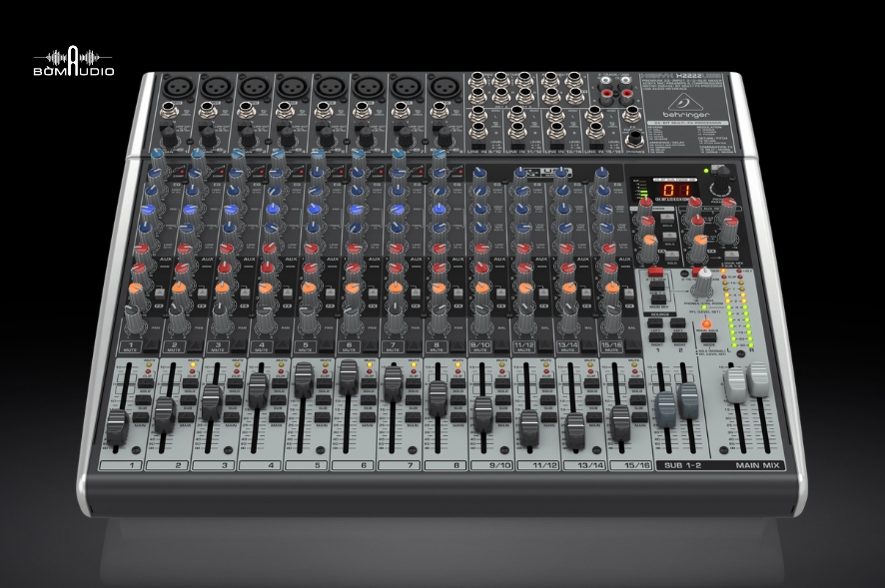Click the channel 7 fader cap
The image size is (885, 588).
click(393, 383)
